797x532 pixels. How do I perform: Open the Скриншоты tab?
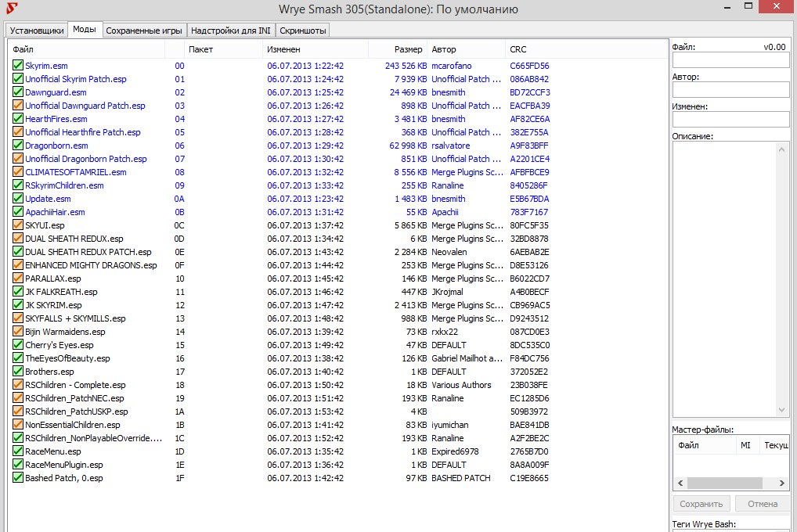(302, 31)
